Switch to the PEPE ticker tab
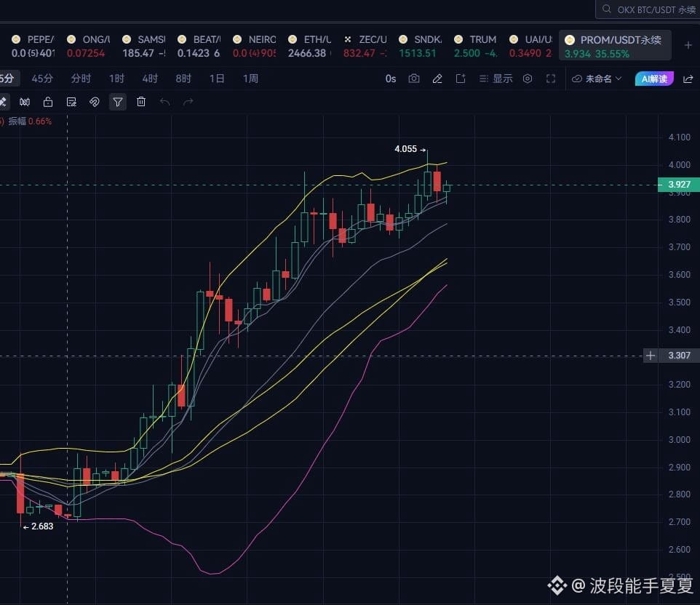Image resolution: width=700 pixels, height=605 pixels. (x=33, y=46)
